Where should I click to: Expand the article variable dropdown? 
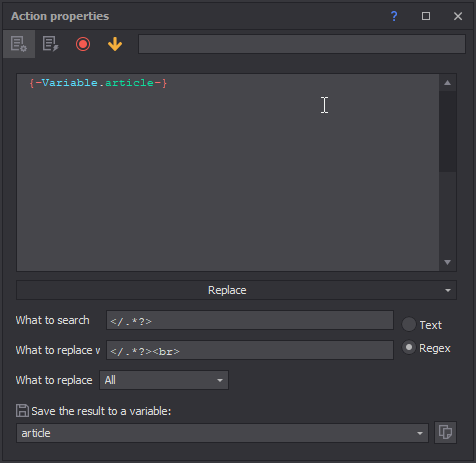tap(222, 433)
